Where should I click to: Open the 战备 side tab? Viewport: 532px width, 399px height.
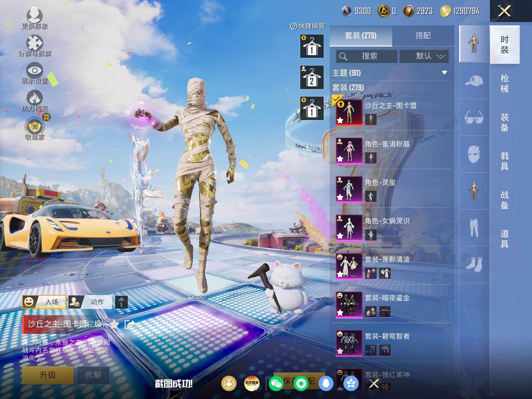click(504, 200)
